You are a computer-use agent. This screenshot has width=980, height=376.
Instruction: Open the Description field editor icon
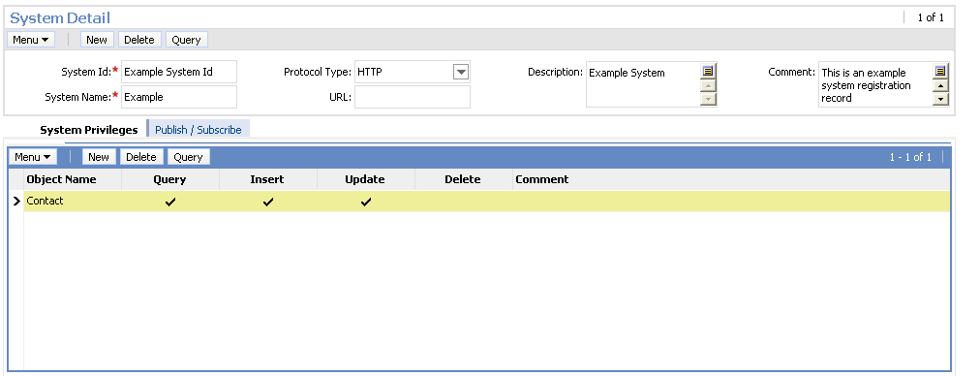pyautogui.click(x=708, y=72)
